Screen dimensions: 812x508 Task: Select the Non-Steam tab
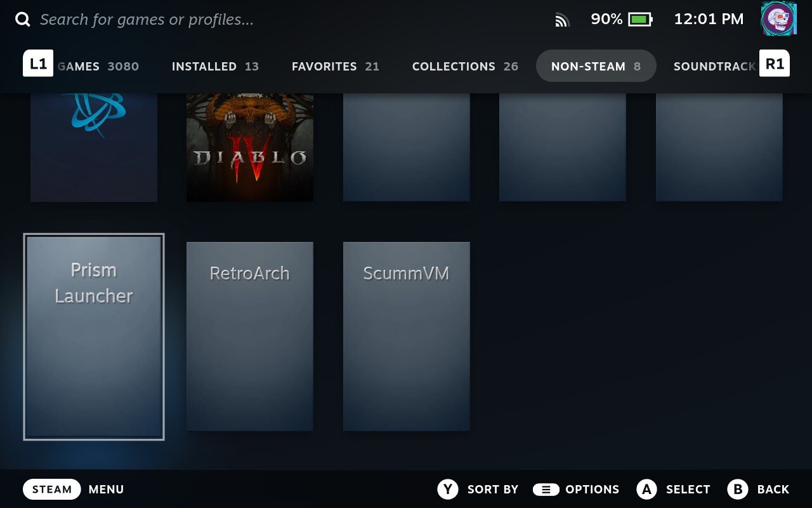596,66
